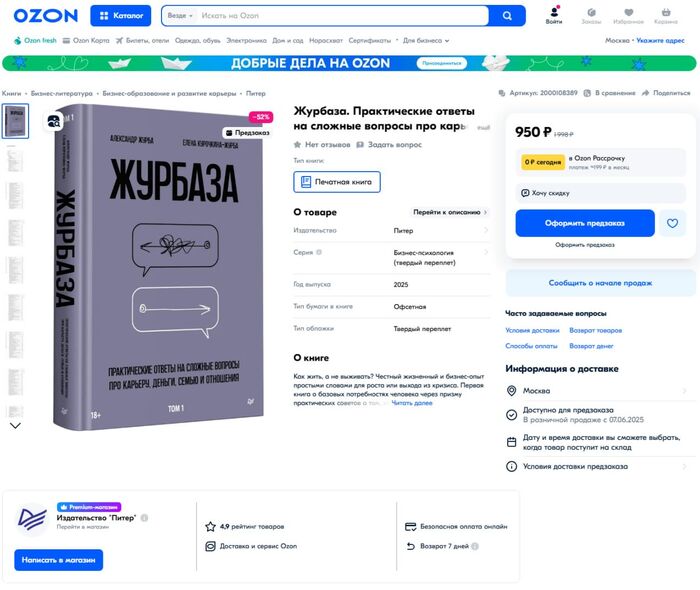Select the Печатная книга type option

click(337, 182)
